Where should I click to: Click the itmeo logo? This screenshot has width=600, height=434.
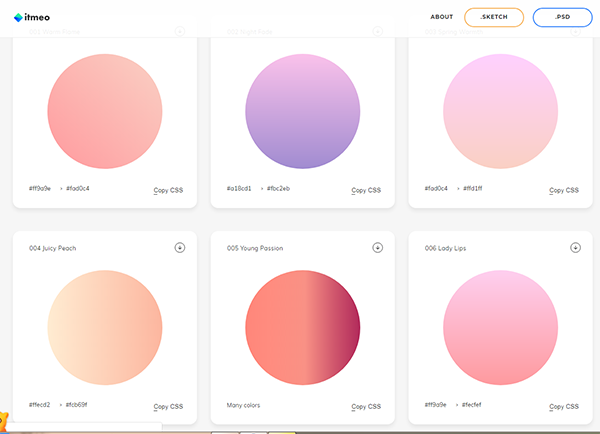click(x=32, y=16)
